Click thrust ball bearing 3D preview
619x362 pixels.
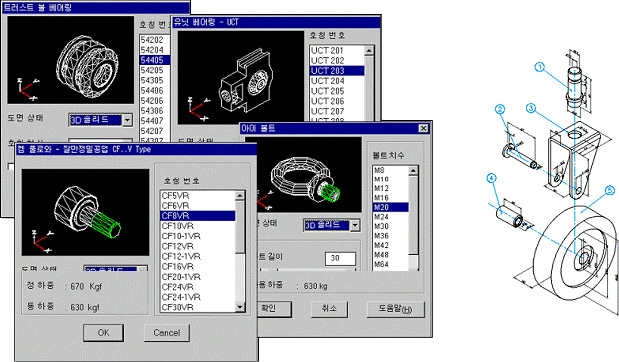point(71,60)
